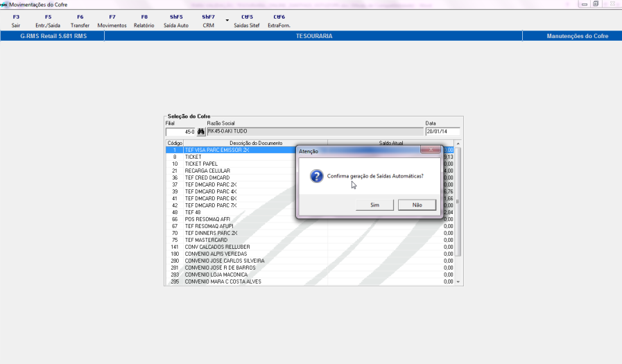Click the F3 Sair toolbar button
Screen dimensions: 622x364
pyautogui.click(x=16, y=21)
